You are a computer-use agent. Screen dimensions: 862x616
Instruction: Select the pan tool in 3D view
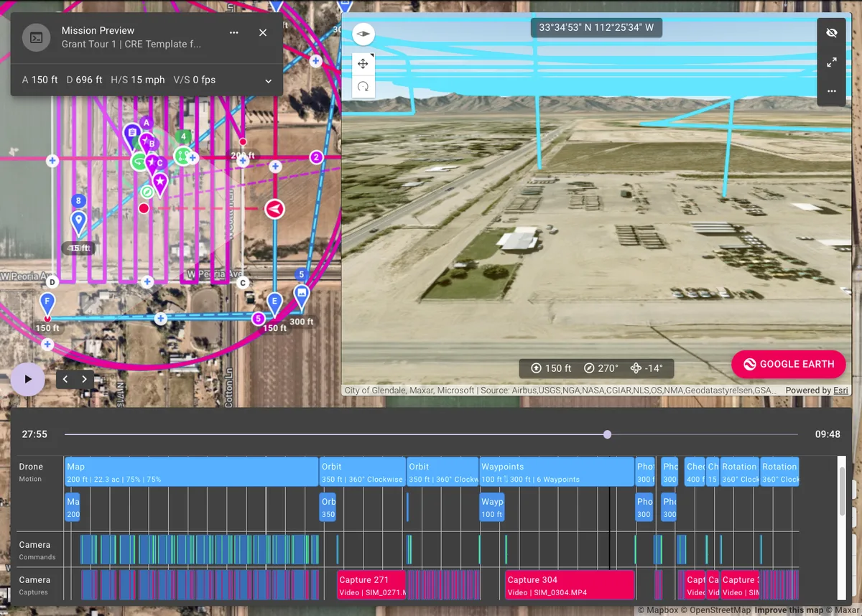point(363,64)
